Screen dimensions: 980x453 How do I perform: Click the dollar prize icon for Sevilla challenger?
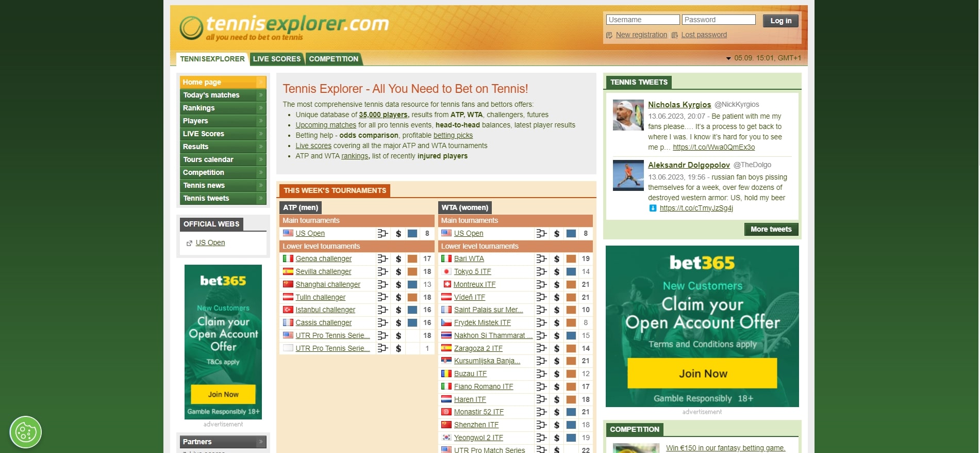[398, 271]
